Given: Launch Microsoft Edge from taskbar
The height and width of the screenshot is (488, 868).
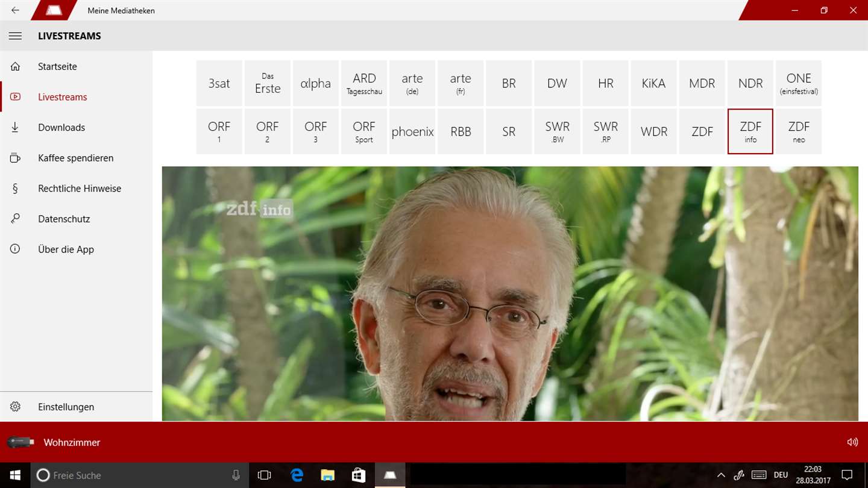Looking at the screenshot, I should 297,475.
